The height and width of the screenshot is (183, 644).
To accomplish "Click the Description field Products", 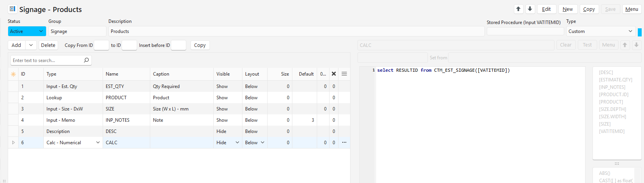I will click(x=296, y=31).
